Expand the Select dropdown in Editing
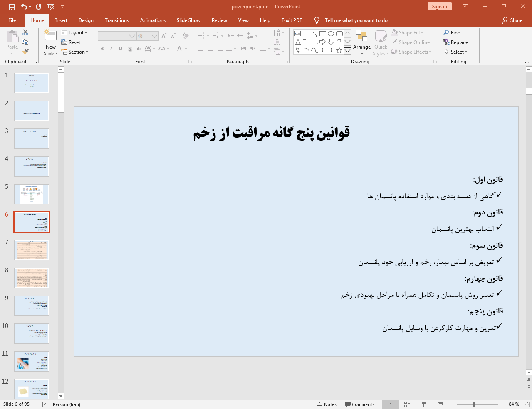The width and height of the screenshot is (532, 409). [456, 52]
